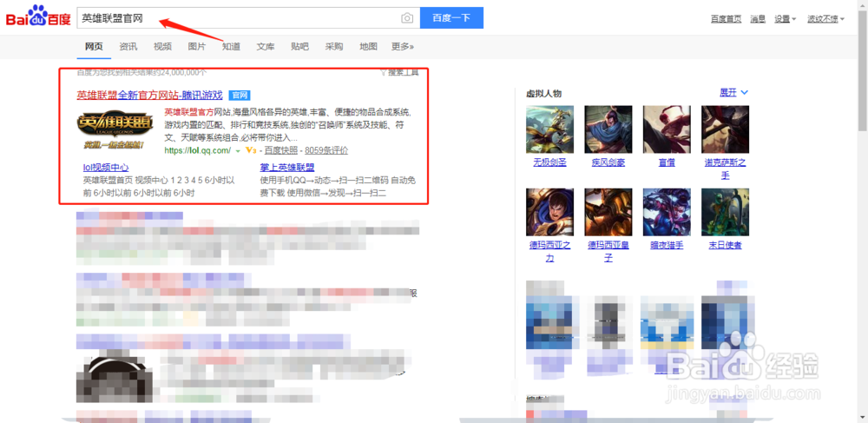
Task: Open 英雄联盟全新官方网站-腾讯游戏 result
Action: tap(149, 95)
